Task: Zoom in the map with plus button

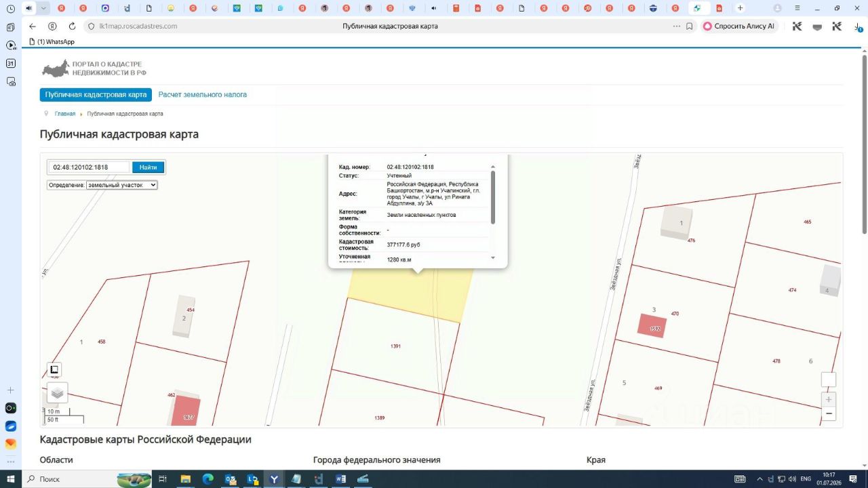Action: [829, 399]
